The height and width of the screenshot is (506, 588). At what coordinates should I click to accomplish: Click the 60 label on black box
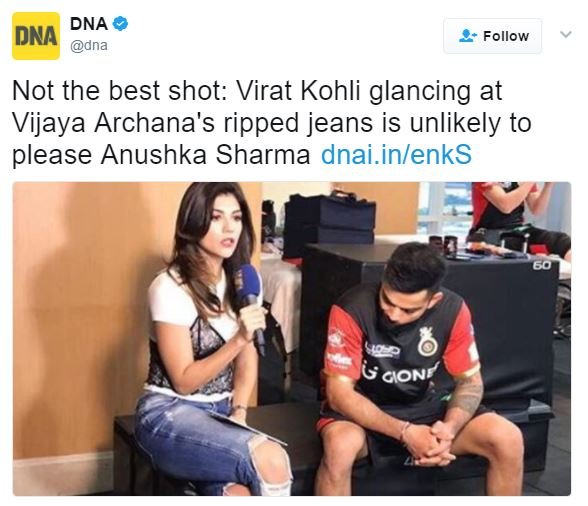pos(542,265)
